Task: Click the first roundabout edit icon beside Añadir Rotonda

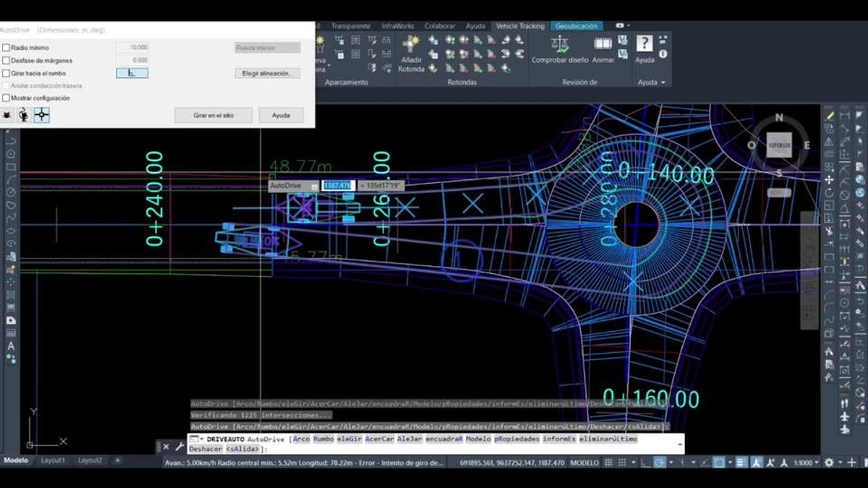Action: point(433,40)
